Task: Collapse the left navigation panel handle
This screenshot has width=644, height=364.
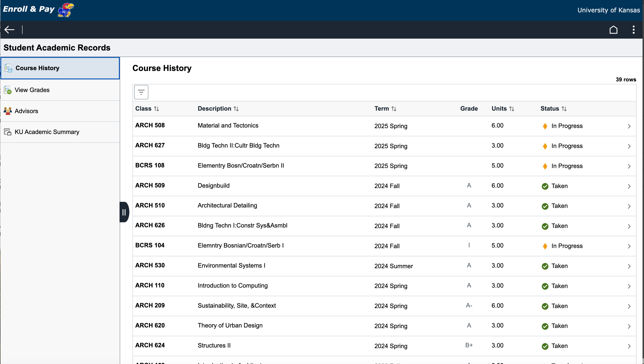Action: coord(124,212)
